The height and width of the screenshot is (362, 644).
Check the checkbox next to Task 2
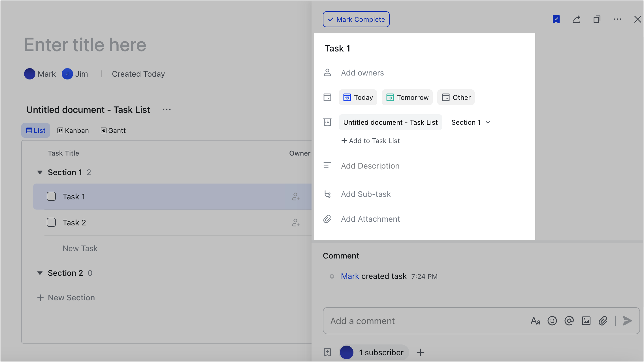(x=51, y=223)
